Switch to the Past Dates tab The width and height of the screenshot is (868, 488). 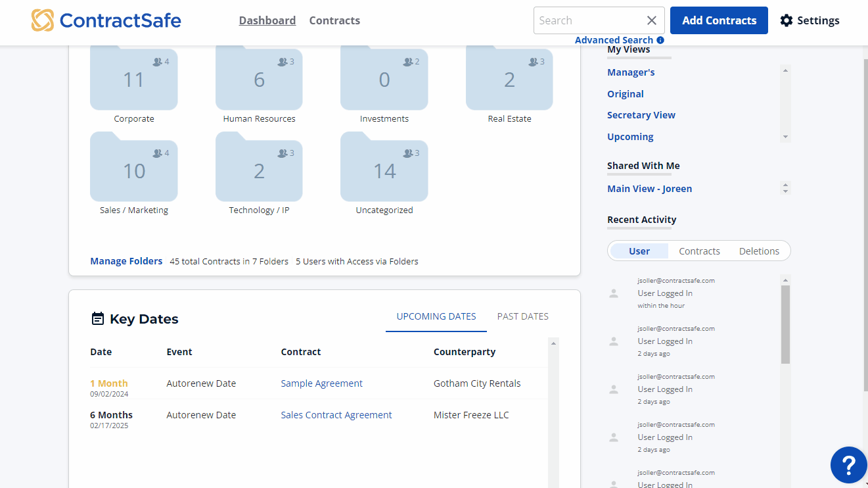[522, 316]
